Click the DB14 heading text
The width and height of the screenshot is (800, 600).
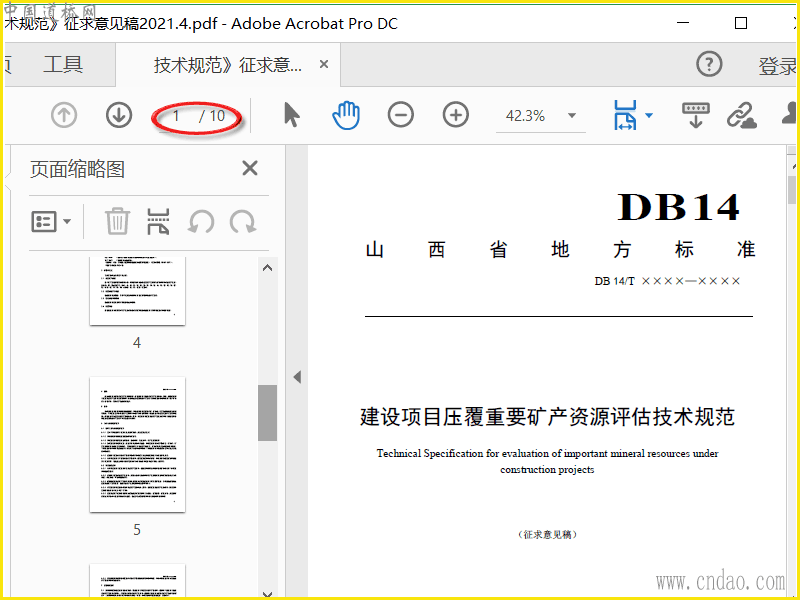pyautogui.click(x=679, y=207)
